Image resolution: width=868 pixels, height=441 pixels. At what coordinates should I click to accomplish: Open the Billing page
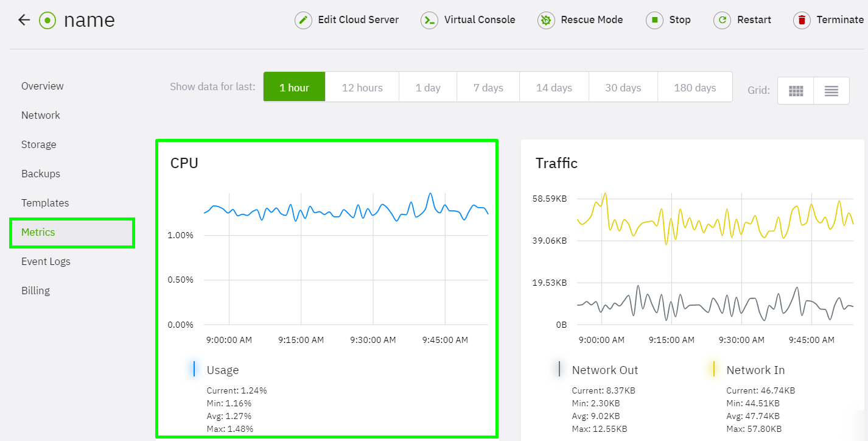click(x=35, y=291)
